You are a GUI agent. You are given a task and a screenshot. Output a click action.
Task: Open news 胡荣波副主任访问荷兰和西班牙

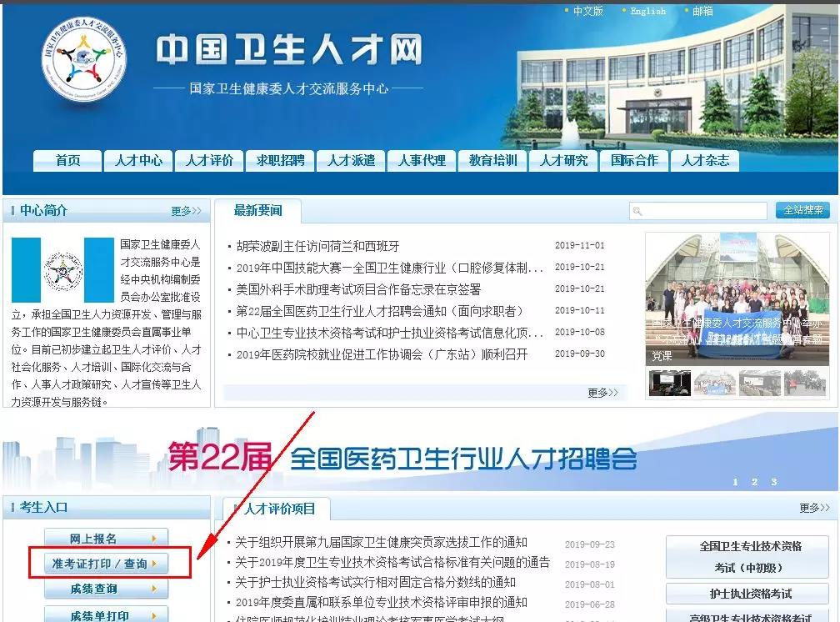pos(317,246)
